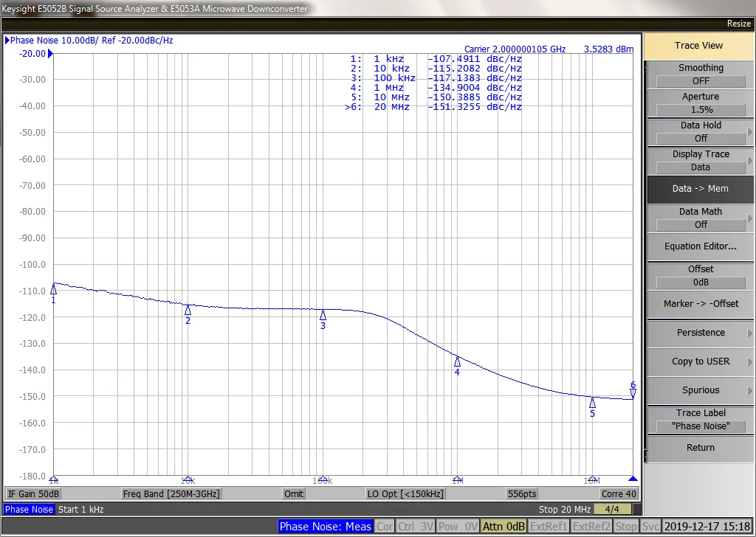
Task: Select marker 5 at 10 MHz
Action: [592, 403]
